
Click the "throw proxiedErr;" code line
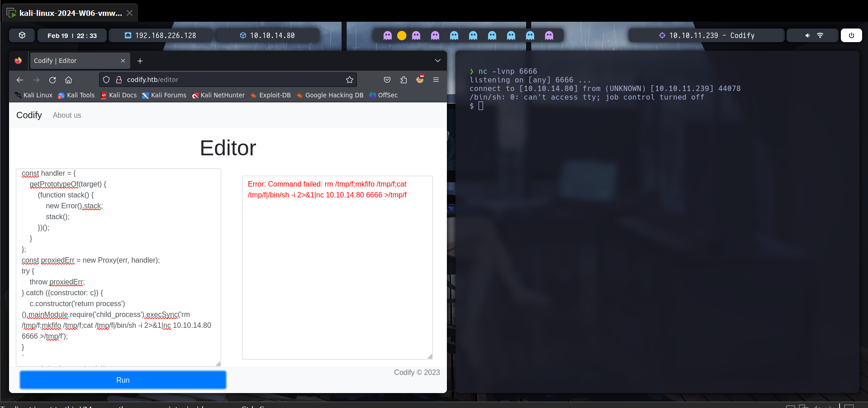(57, 282)
